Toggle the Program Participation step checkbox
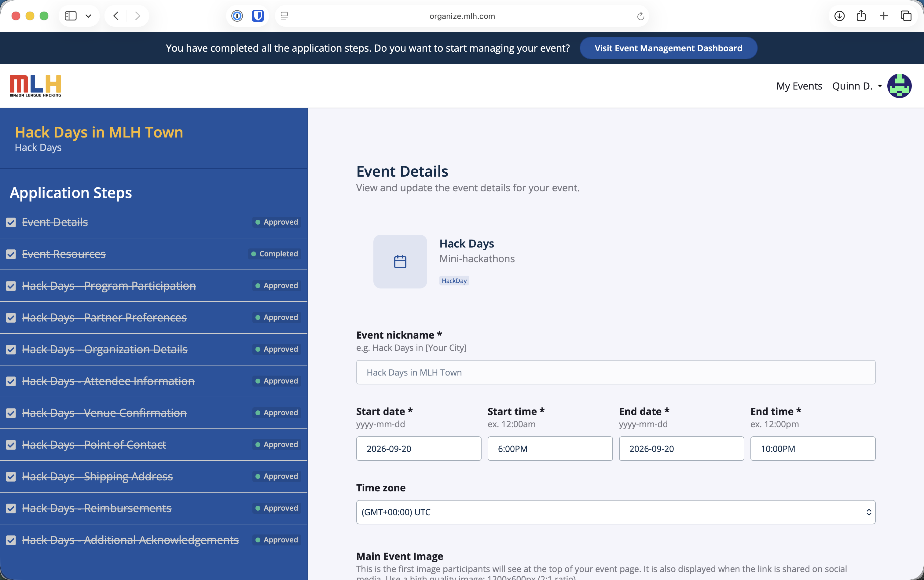The width and height of the screenshot is (924, 580). coord(11,286)
